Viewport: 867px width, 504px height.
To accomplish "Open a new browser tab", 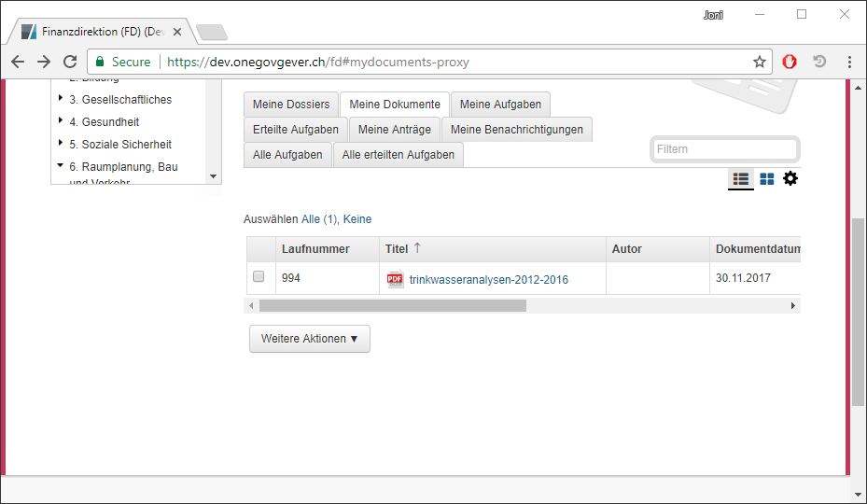I will coord(212,33).
